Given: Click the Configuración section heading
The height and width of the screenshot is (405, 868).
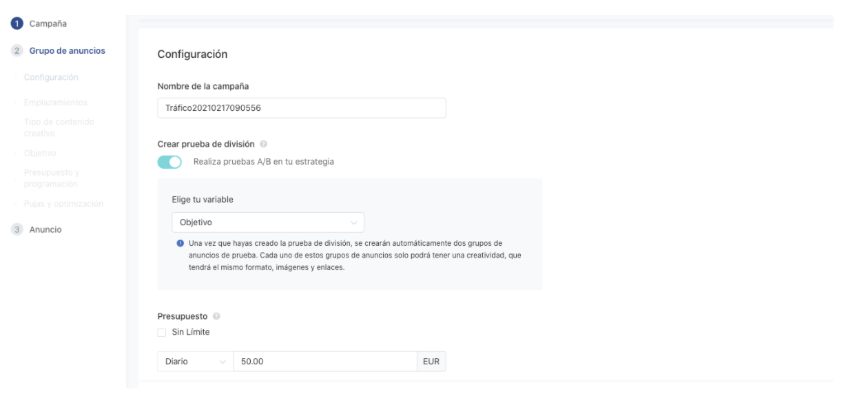Looking at the screenshot, I should [193, 54].
